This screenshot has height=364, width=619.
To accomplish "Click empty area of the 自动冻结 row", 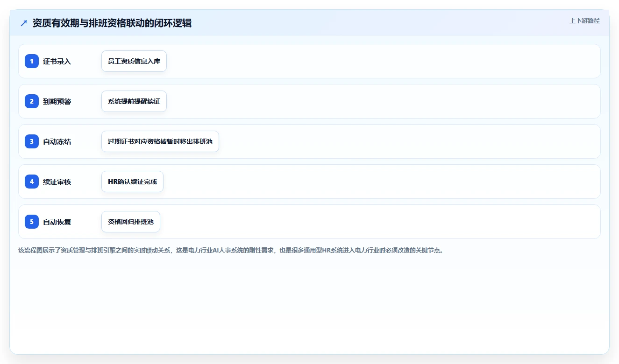I will coord(406,141).
